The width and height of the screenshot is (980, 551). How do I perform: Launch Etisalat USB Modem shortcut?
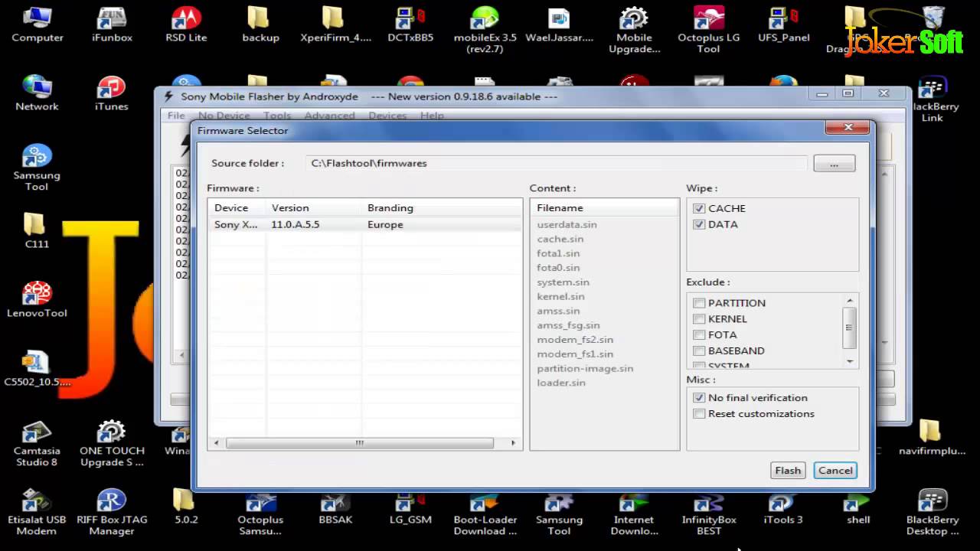[x=37, y=512]
